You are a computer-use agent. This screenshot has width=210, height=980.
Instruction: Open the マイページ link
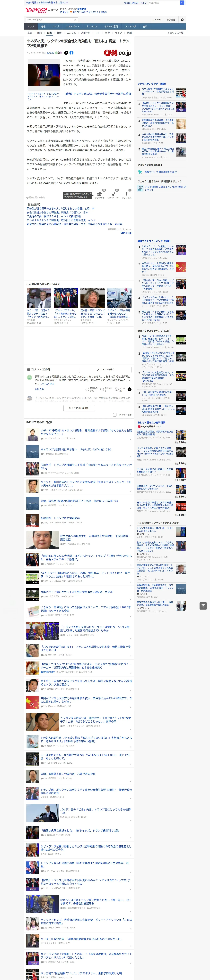point(157,19)
